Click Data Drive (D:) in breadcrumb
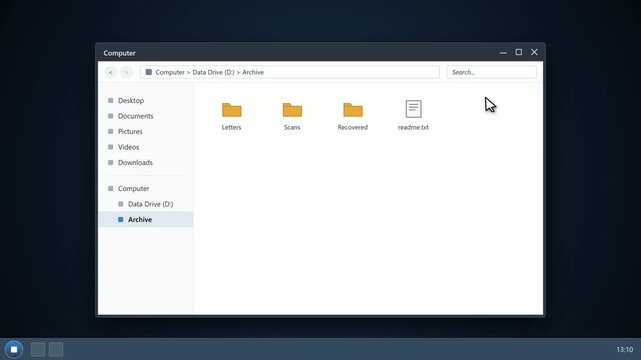This screenshot has width=641, height=360. click(213, 72)
